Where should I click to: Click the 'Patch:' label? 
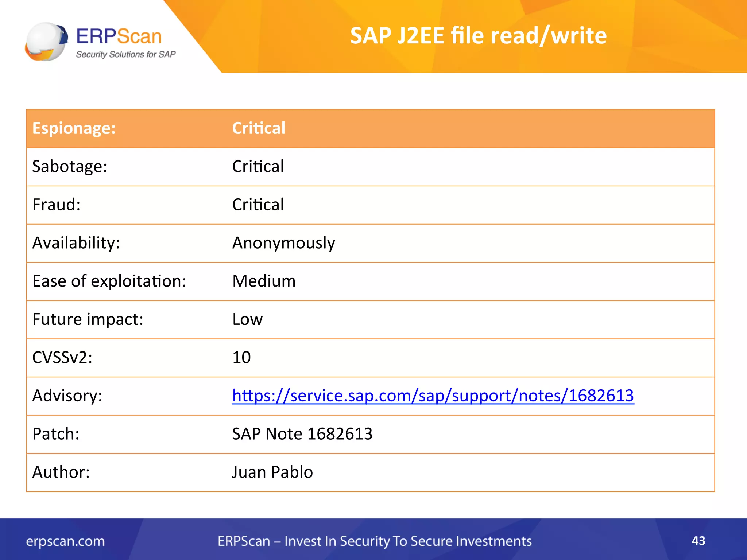click(x=55, y=434)
